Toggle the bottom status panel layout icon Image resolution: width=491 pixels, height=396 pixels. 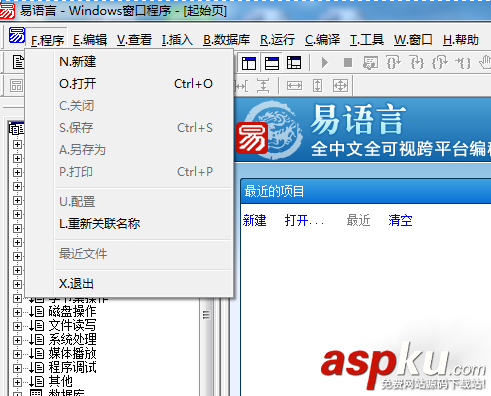pos(272,63)
